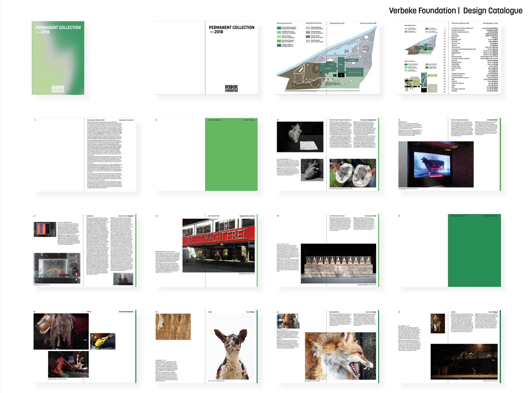Click the stone heart sculpture photo
Image resolution: width=532 pixels, height=393 pixels.
coord(300,137)
